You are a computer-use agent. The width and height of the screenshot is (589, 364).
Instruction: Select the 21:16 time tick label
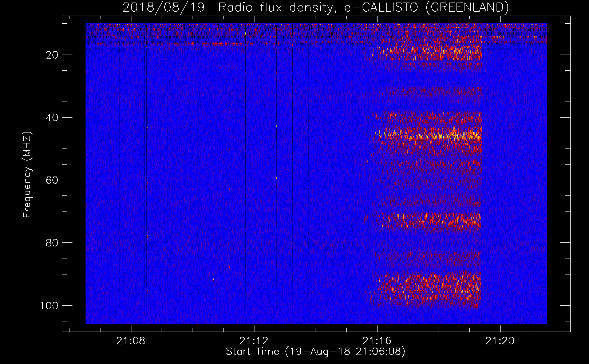coord(377,341)
